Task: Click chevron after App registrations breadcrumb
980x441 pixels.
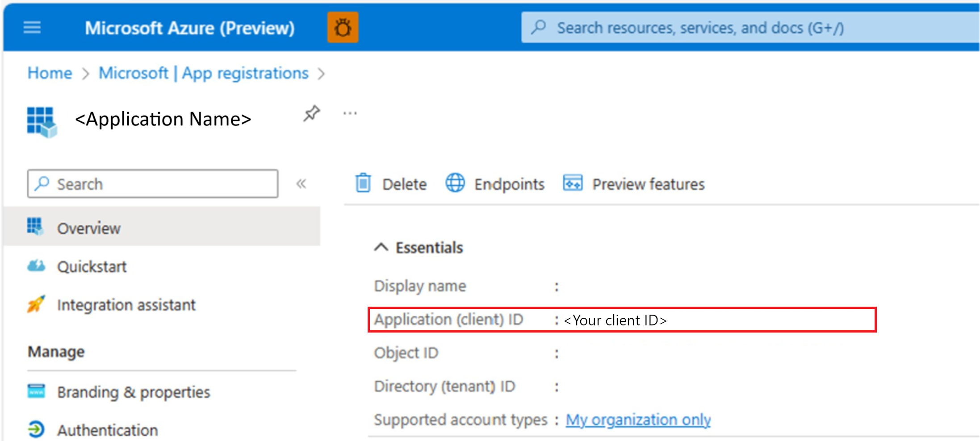Action: [321, 74]
